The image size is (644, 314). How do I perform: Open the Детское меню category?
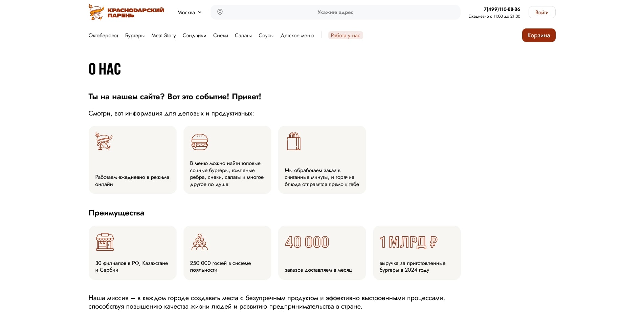coord(297,36)
